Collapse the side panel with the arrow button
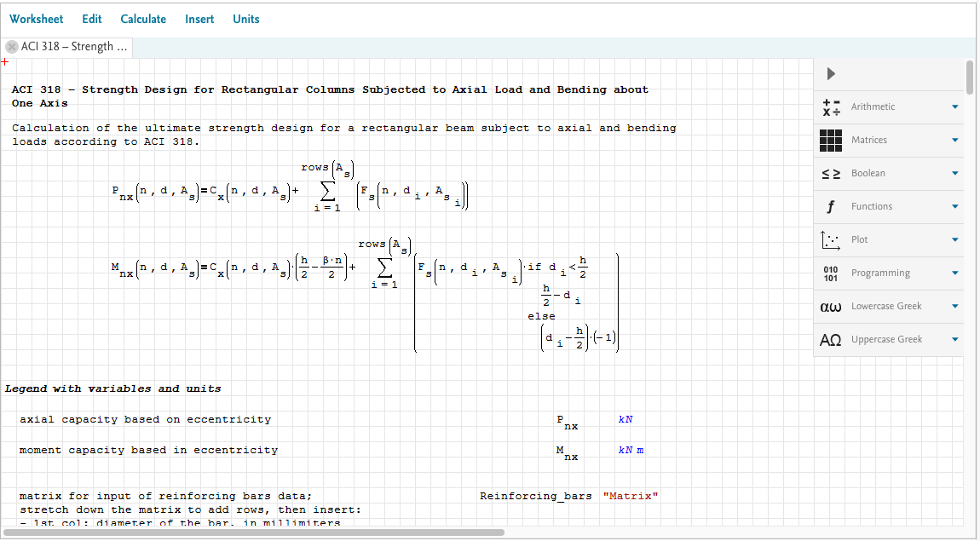This screenshot has height=541, width=980. tap(832, 74)
